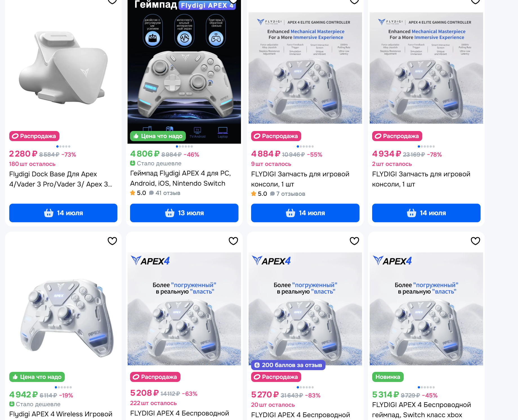Open the white Dock Base product image
518x420 pixels.
(x=63, y=68)
